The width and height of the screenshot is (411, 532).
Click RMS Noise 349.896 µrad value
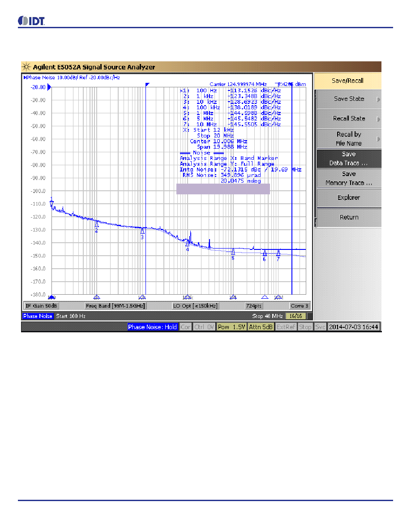pos(241,175)
